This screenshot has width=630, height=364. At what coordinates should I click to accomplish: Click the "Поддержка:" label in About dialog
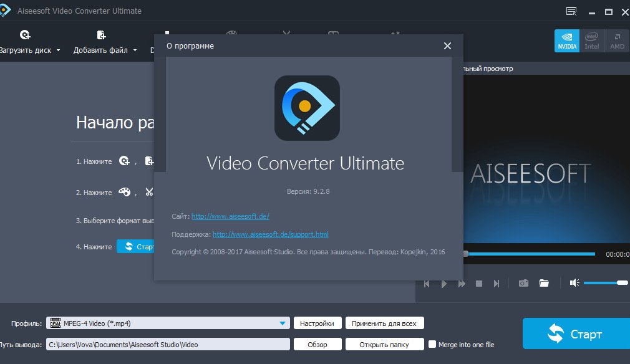coord(191,234)
